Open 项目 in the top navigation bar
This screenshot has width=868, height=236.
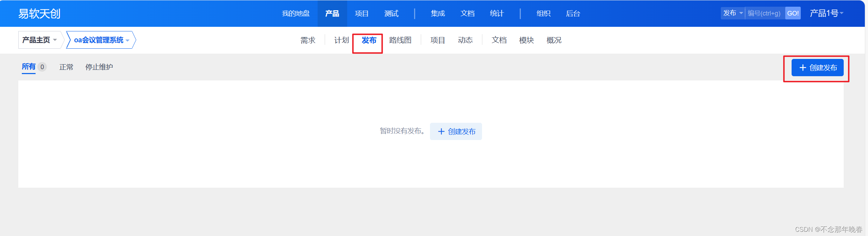tap(362, 13)
